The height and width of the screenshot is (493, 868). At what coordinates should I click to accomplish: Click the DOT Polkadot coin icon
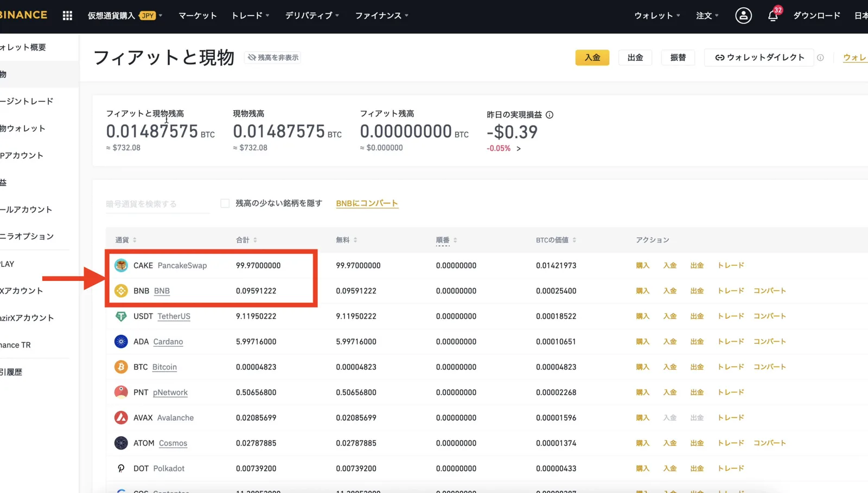(x=121, y=469)
